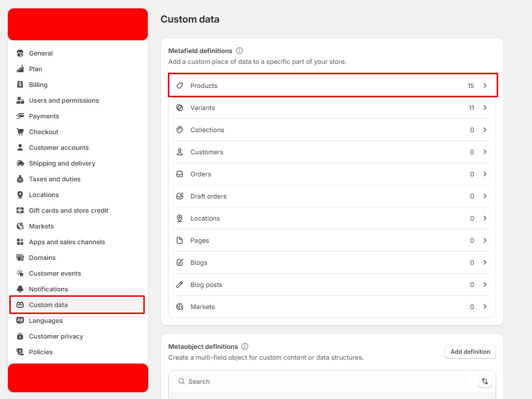
Task: Open Users and permissions settings
Action: 64,100
